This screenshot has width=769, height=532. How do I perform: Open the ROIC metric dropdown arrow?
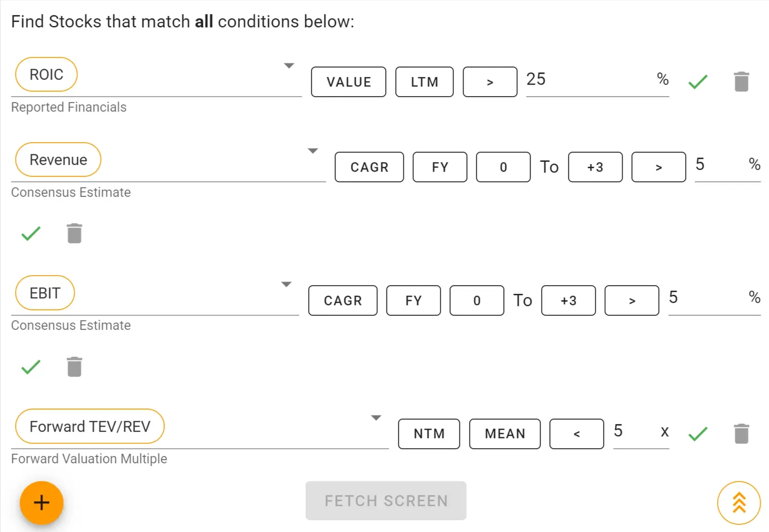click(289, 66)
